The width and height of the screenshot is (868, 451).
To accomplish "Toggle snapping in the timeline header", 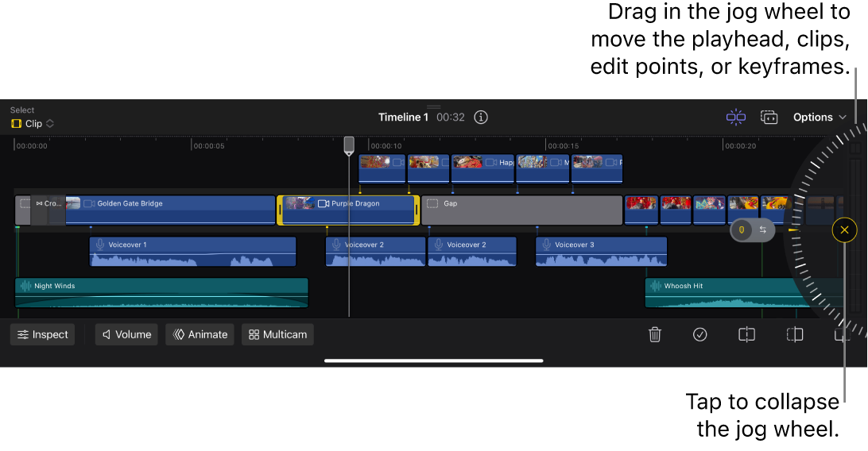I will 735,118.
